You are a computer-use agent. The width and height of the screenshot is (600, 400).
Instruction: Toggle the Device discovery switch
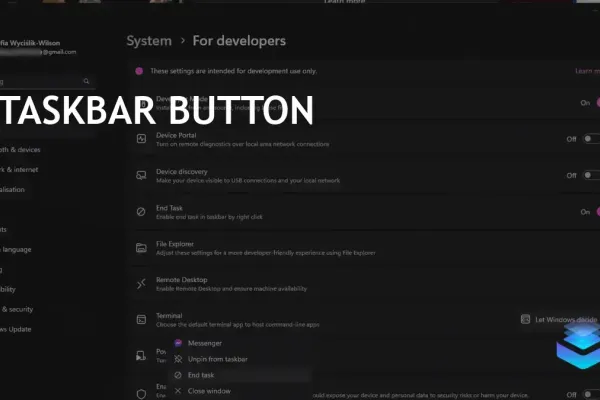pyautogui.click(x=591, y=175)
